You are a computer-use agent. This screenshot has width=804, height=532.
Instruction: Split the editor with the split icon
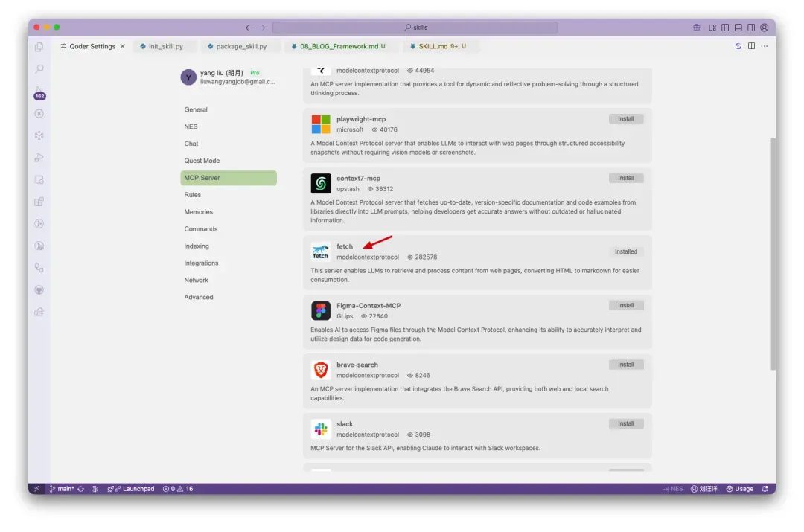coord(751,46)
